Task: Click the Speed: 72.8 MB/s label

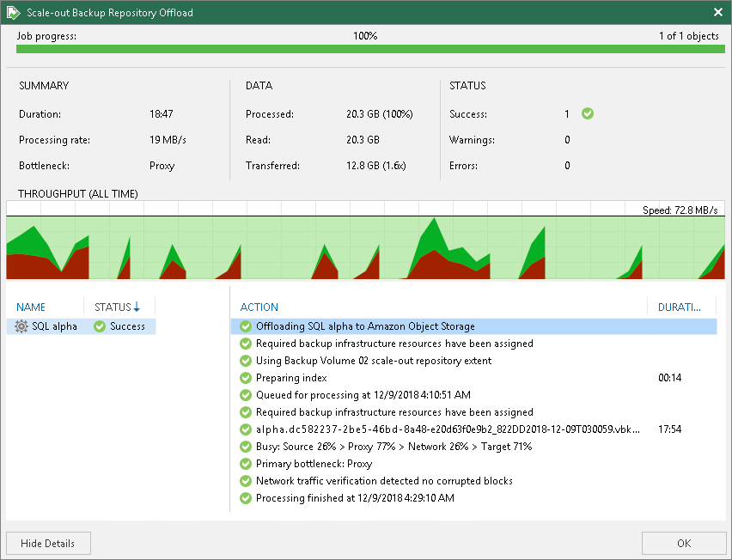Action: [x=680, y=210]
